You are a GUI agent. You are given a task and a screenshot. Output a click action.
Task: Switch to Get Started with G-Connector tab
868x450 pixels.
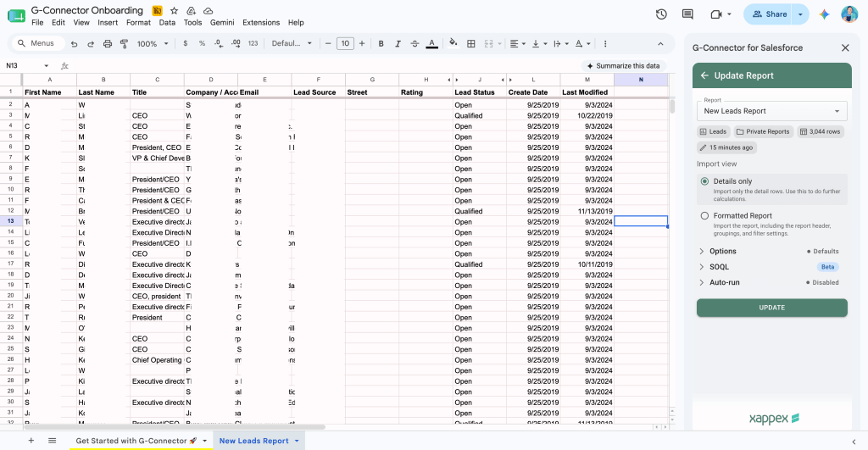[136, 441]
